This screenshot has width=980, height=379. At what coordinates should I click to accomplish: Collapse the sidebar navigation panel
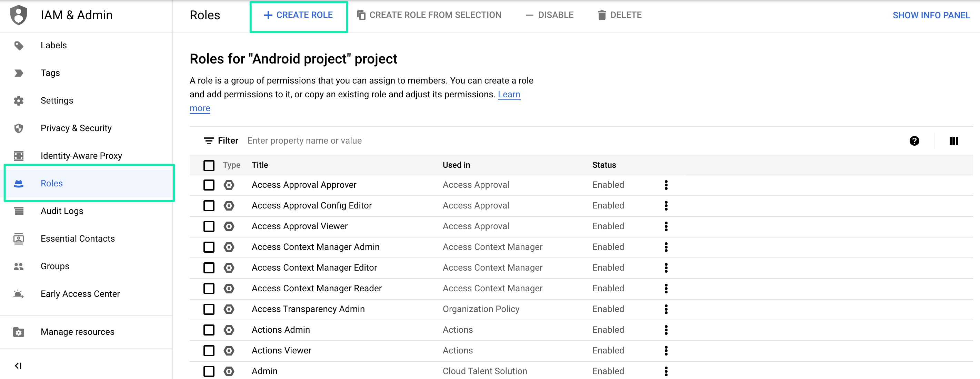(18, 366)
